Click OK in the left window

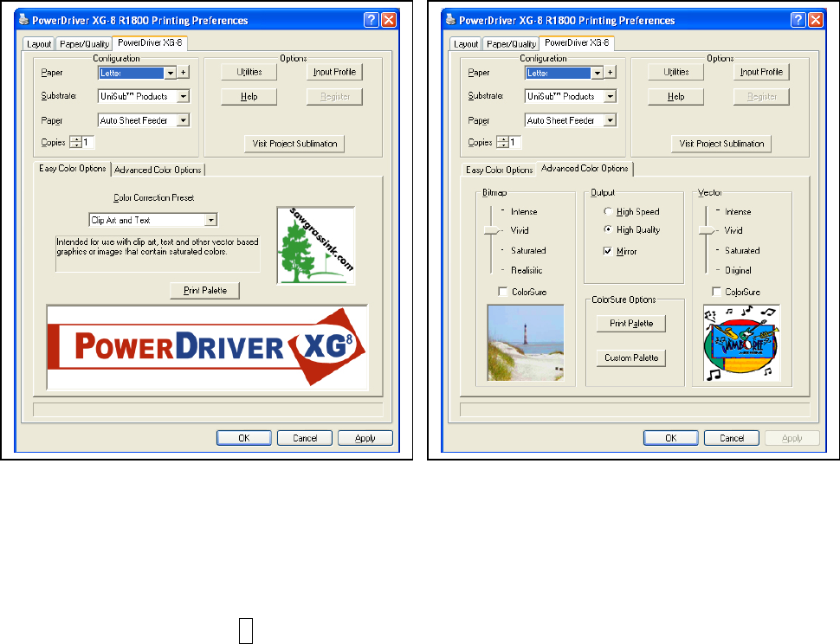click(243, 438)
